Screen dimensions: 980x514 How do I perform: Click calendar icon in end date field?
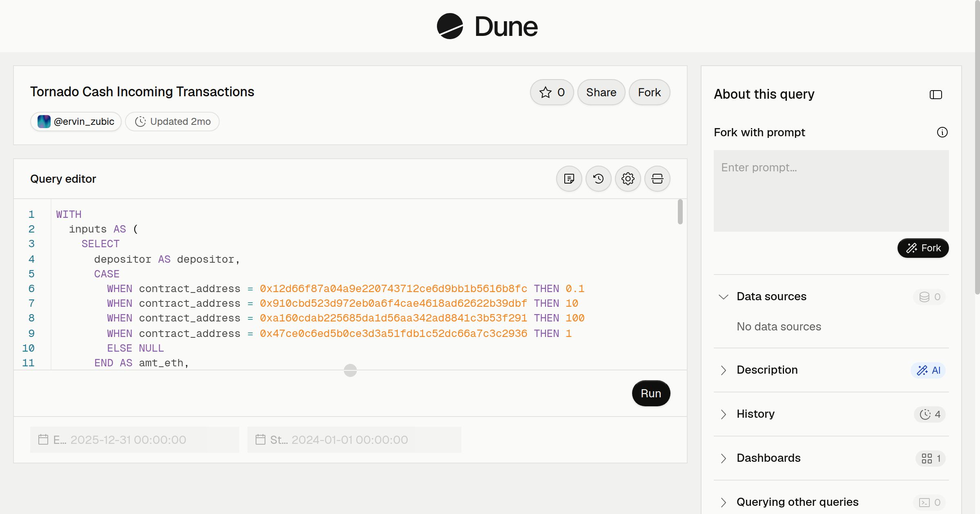43,440
